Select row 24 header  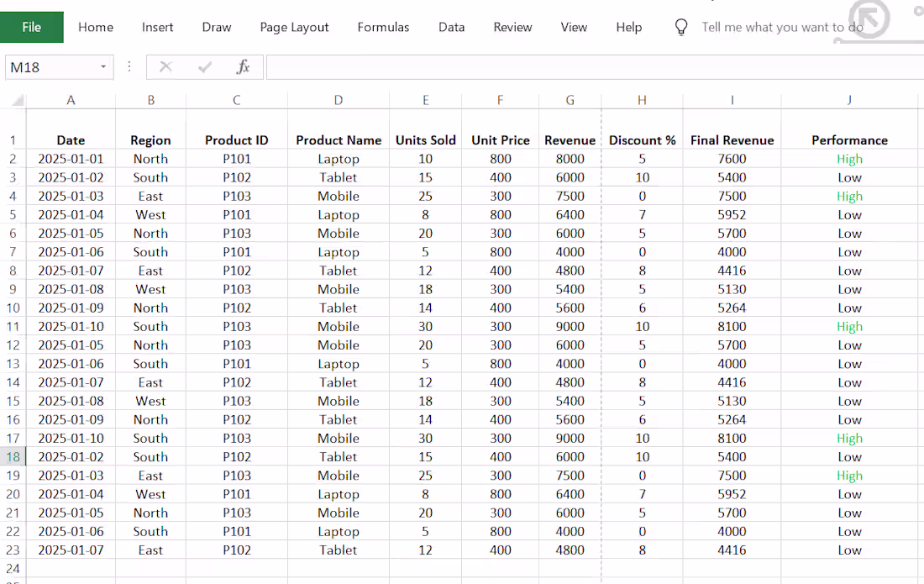(x=13, y=569)
